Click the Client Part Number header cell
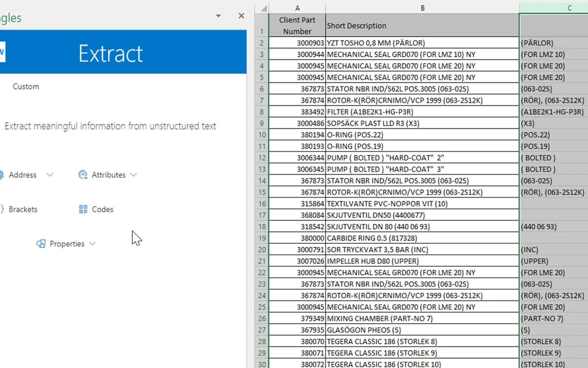Screen dimensions: 588x368 [297, 25]
